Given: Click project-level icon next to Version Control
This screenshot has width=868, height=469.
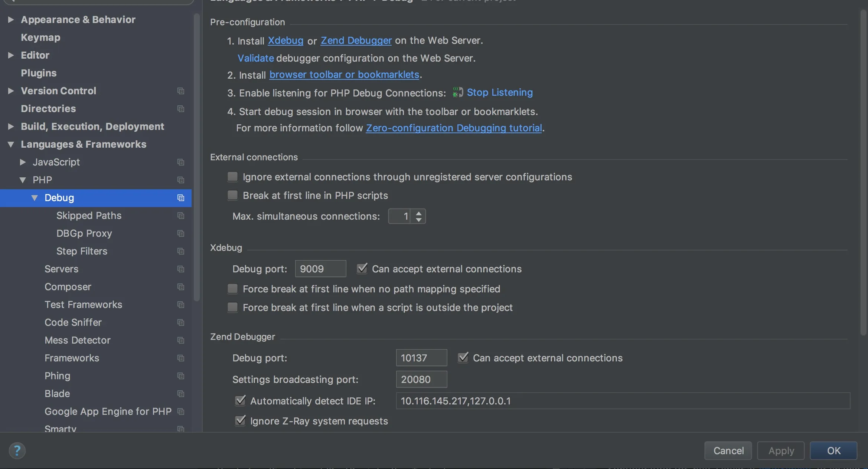Looking at the screenshot, I should pyautogui.click(x=181, y=91).
